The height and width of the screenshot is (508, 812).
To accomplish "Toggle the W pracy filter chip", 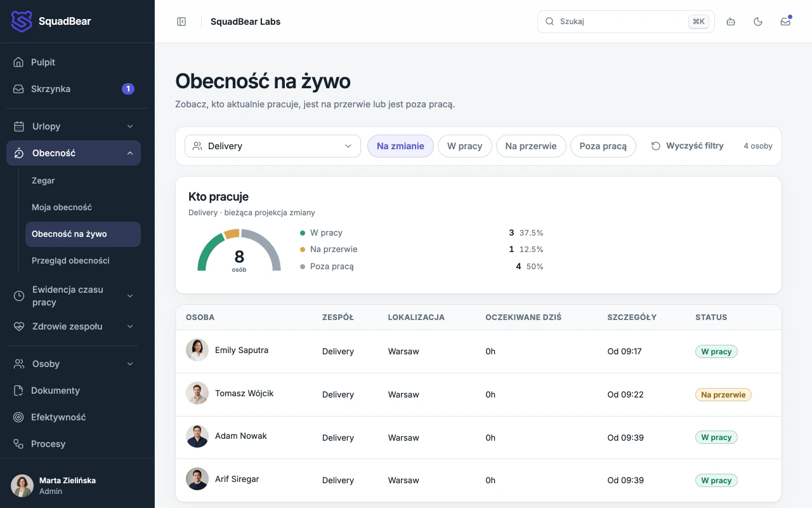I will click(465, 146).
